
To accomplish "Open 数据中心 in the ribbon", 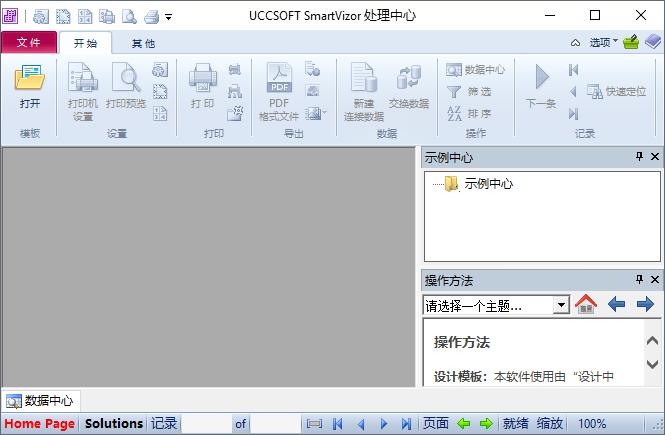I will click(x=475, y=70).
